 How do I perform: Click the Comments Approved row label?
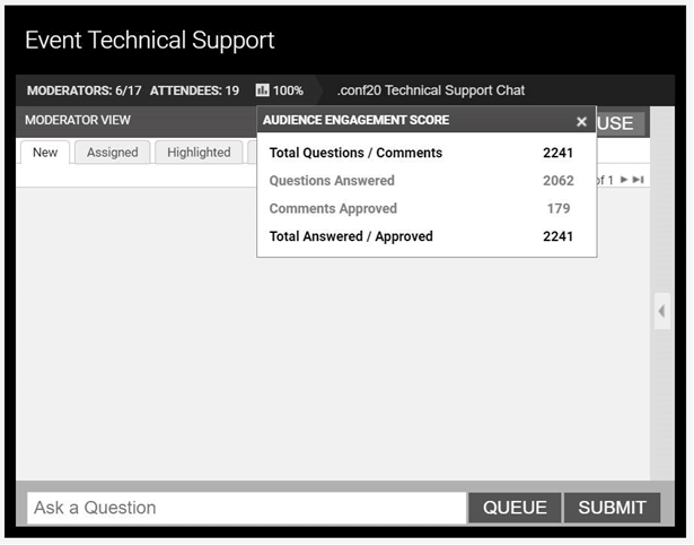333,209
